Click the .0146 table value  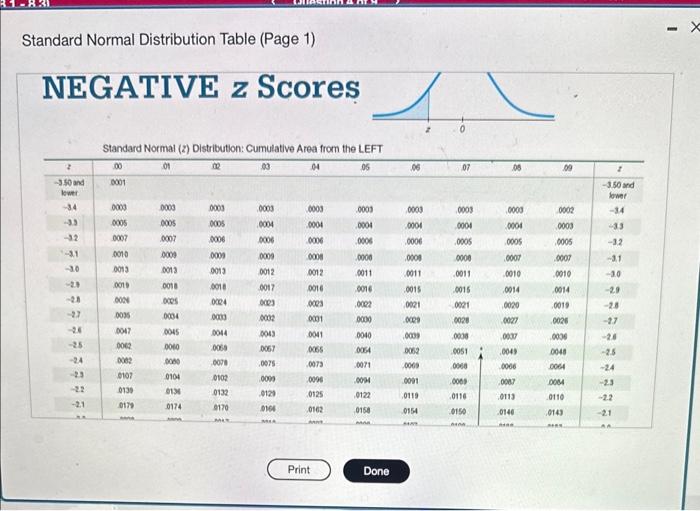tap(507, 412)
